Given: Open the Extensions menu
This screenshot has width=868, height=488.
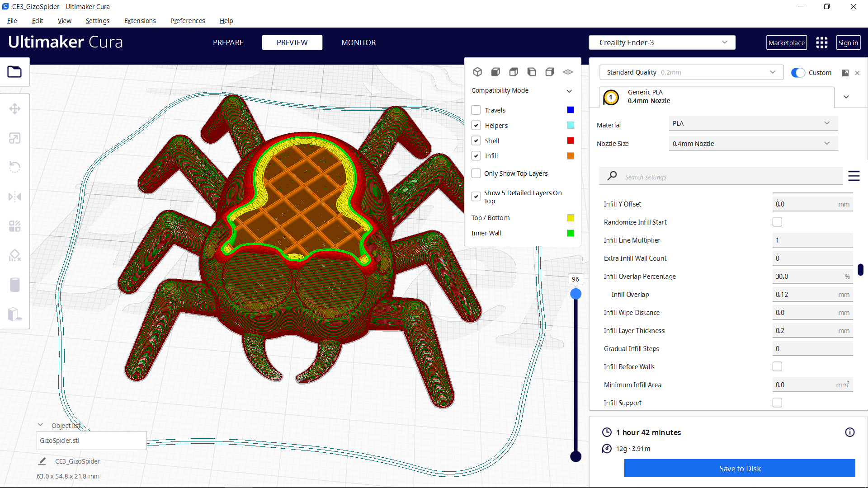Looking at the screenshot, I should pyautogui.click(x=140, y=21).
